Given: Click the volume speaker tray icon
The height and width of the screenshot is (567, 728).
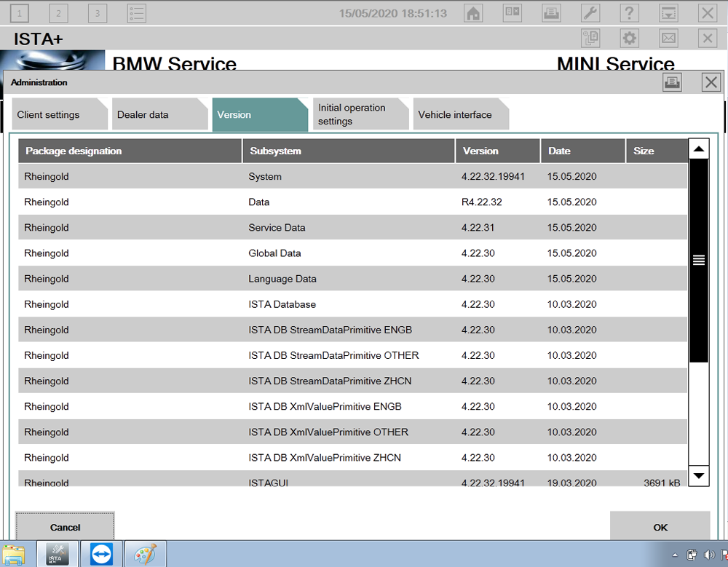Looking at the screenshot, I should [708, 555].
